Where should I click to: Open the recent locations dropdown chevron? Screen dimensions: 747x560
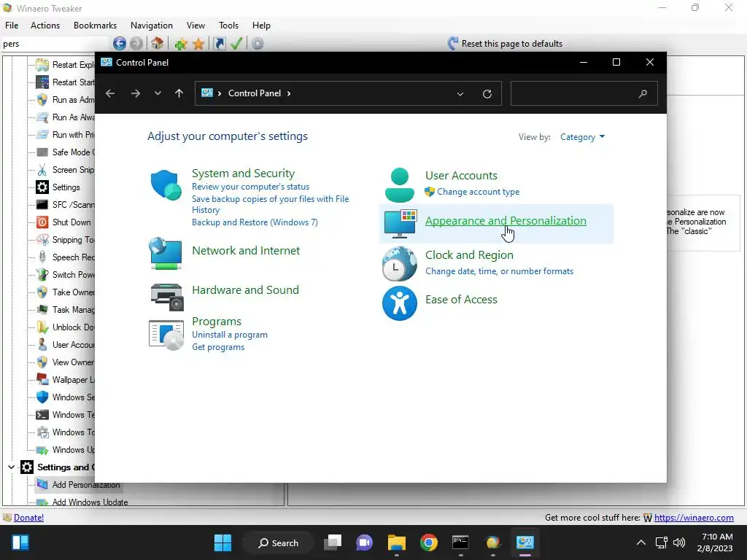coord(158,93)
